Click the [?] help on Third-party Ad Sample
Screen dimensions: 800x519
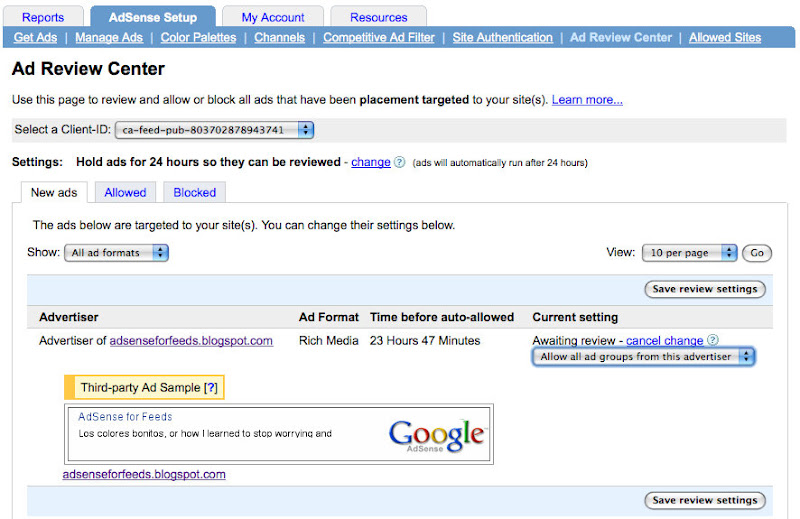tap(211, 387)
